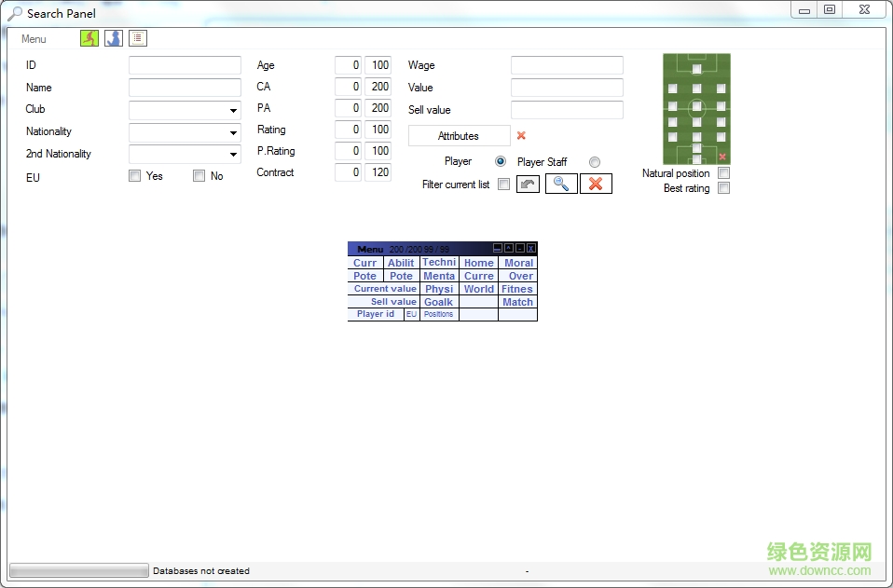Reset pitch positions with the red X

722,157
